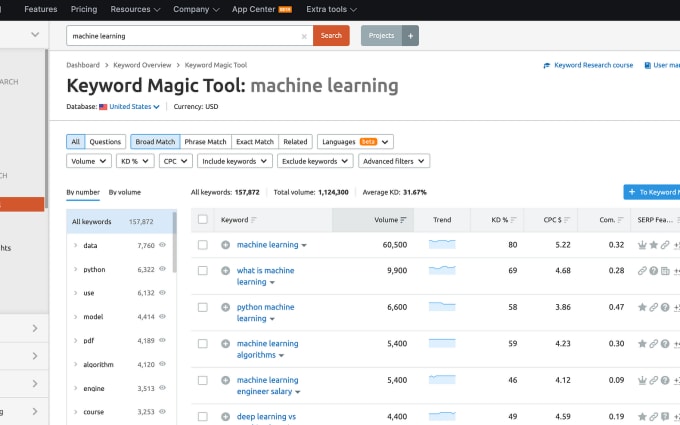Open the Resources menu
This screenshot has height=425, width=680.
point(135,10)
